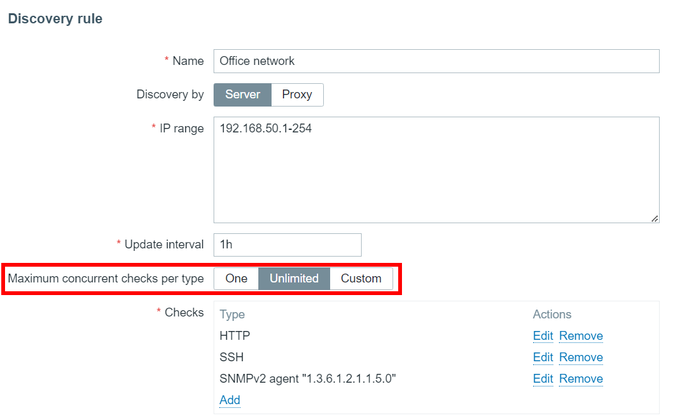The height and width of the screenshot is (418, 700).
Task: Switch Discovery by to Proxy
Action: click(297, 95)
